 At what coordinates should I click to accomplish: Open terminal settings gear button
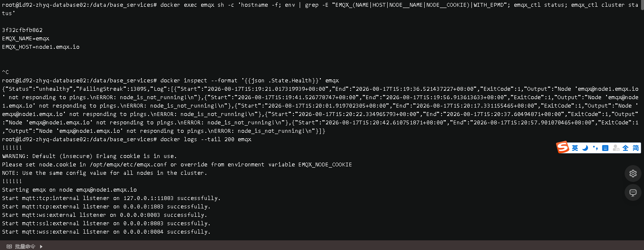tap(633, 174)
